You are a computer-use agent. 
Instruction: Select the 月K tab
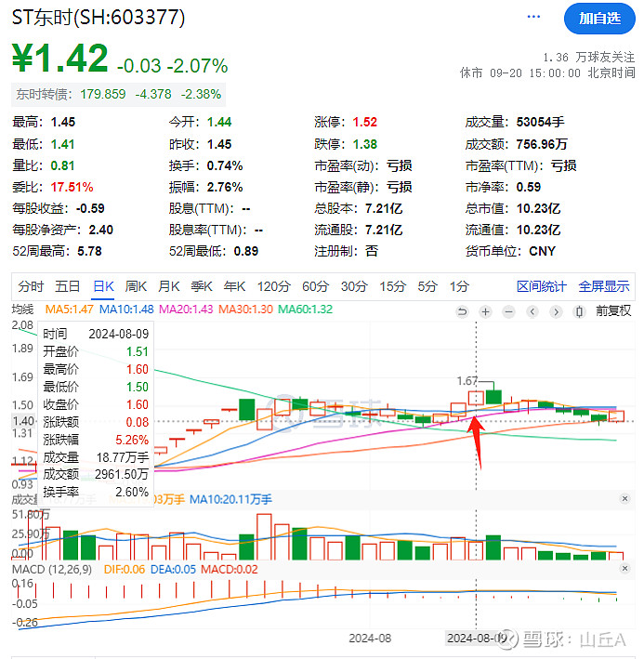pos(168,286)
